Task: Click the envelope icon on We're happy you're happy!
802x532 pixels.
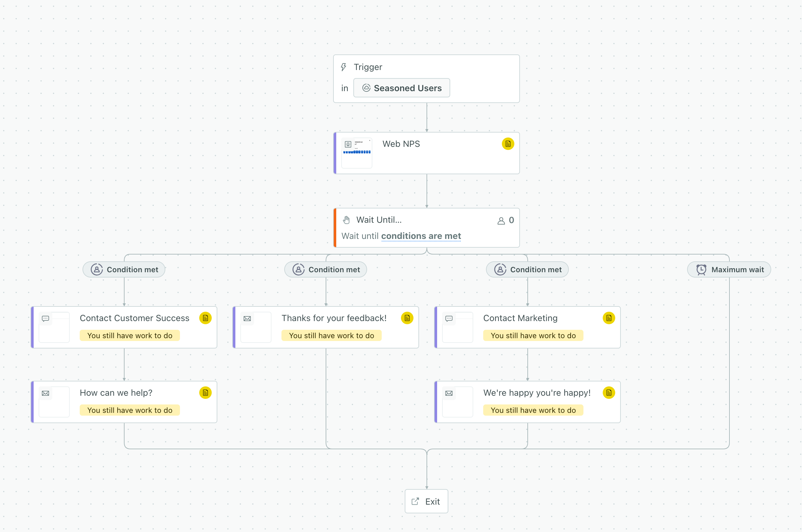Action: (x=449, y=393)
